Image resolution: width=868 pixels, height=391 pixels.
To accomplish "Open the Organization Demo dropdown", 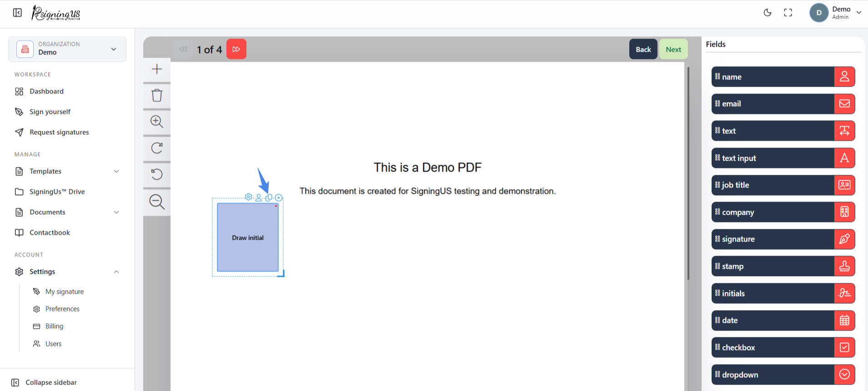I will pyautogui.click(x=67, y=49).
